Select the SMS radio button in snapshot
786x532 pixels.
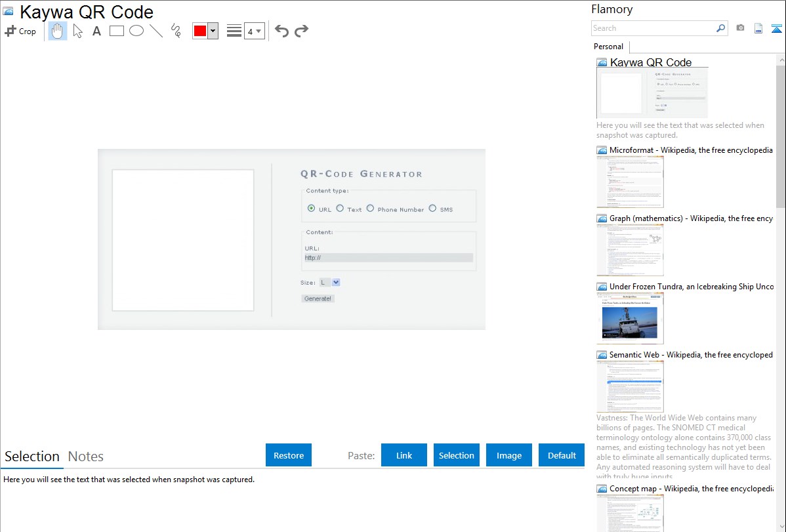pos(432,209)
